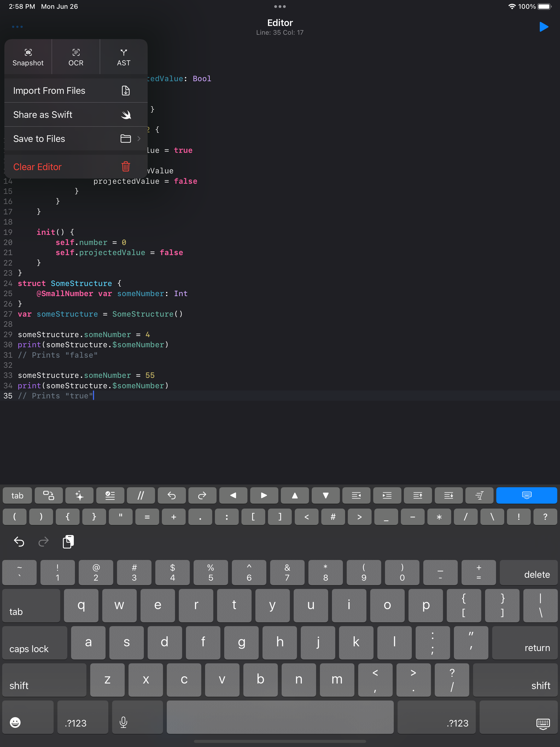Open the emoji keyboard
The height and width of the screenshot is (747, 560).
tap(28, 717)
